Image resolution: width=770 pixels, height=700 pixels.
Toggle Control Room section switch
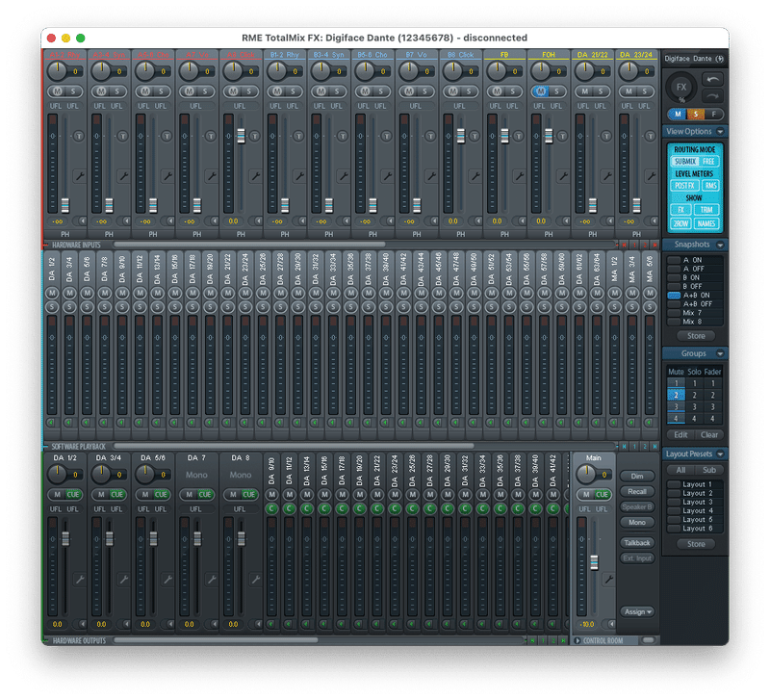pyautogui.click(x=649, y=640)
